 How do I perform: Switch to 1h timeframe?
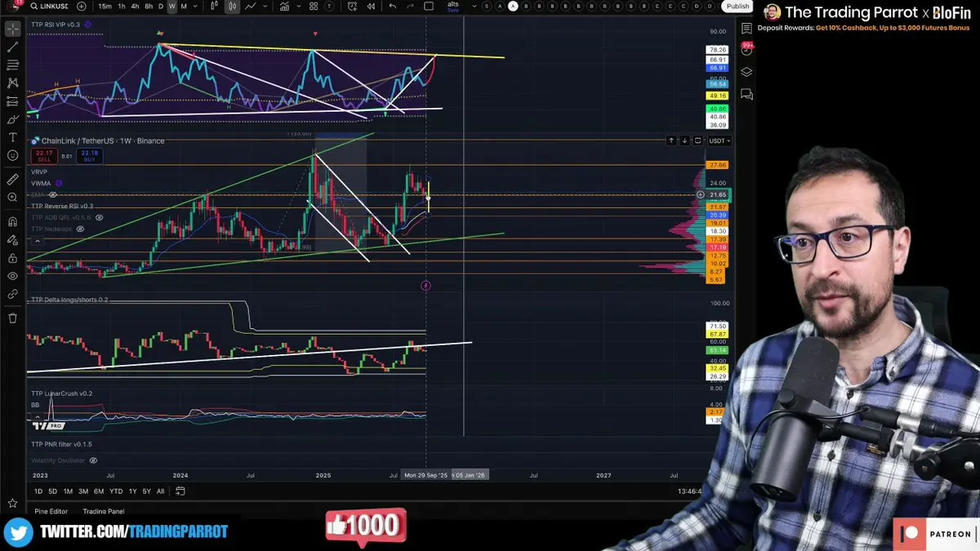122,6
